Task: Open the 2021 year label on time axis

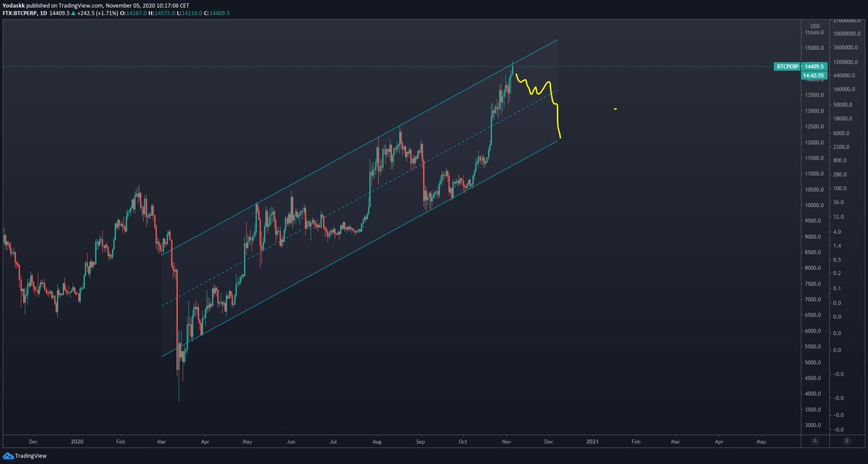Action: (x=593, y=441)
